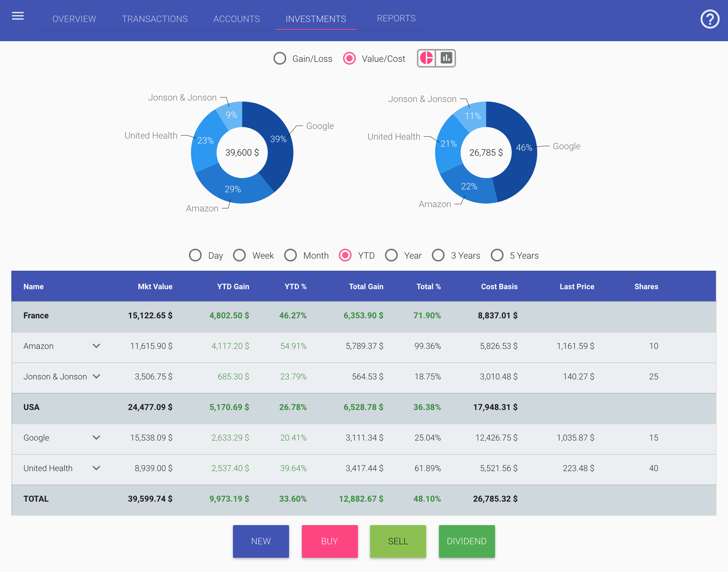This screenshot has height=572, width=728.
Task: Go to the Accounts tab
Action: point(237,19)
